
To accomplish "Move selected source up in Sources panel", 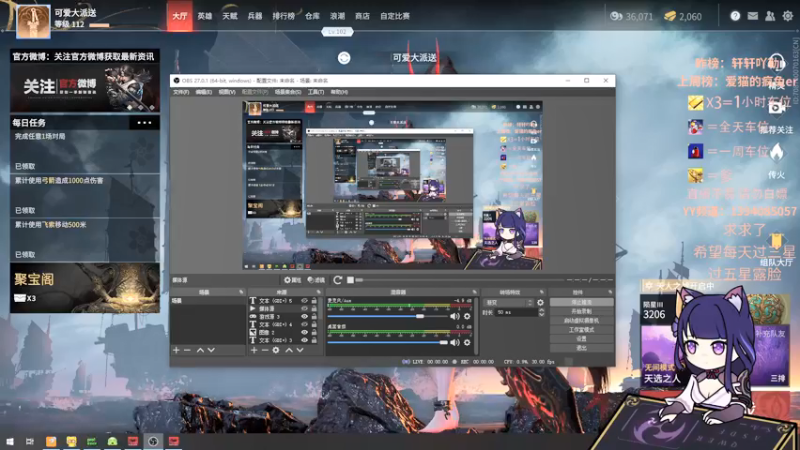I will click(x=289, y=351).
